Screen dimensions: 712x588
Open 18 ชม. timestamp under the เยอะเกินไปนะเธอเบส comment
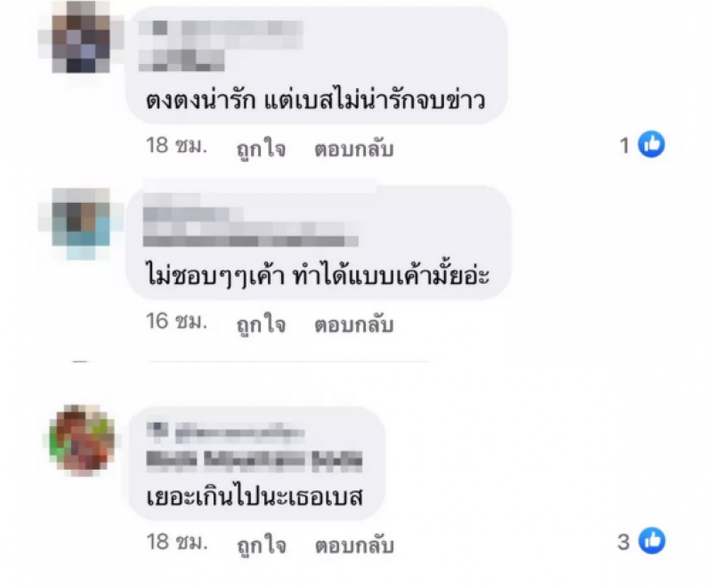tap(177, 542)
